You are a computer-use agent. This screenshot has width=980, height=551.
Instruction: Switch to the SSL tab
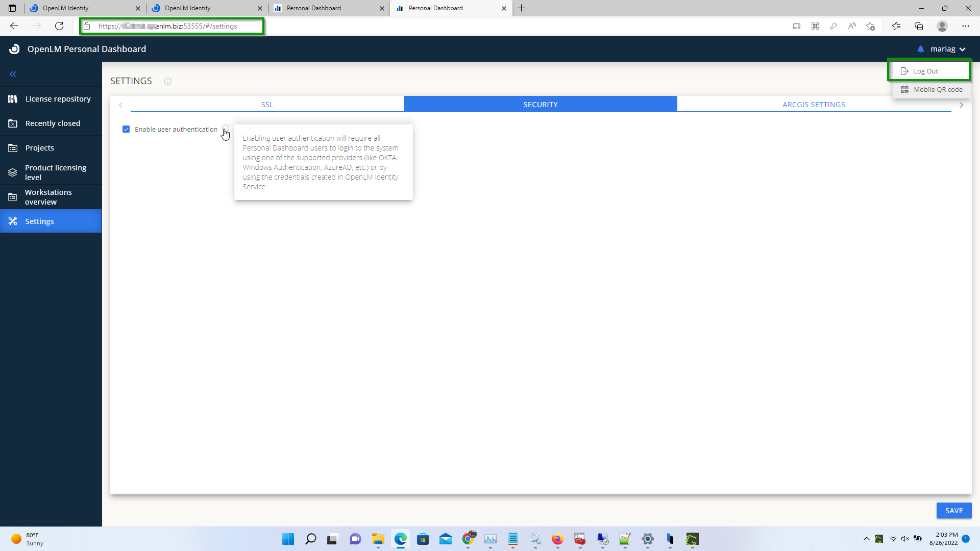267,105
